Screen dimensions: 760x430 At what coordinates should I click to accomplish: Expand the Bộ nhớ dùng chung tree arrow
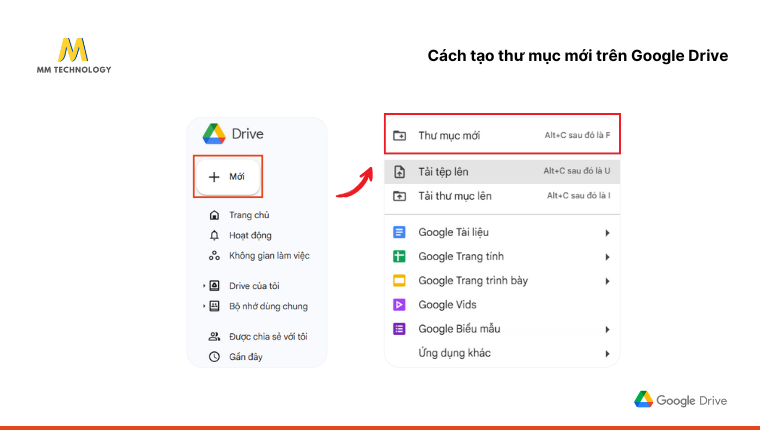point(204,306)
